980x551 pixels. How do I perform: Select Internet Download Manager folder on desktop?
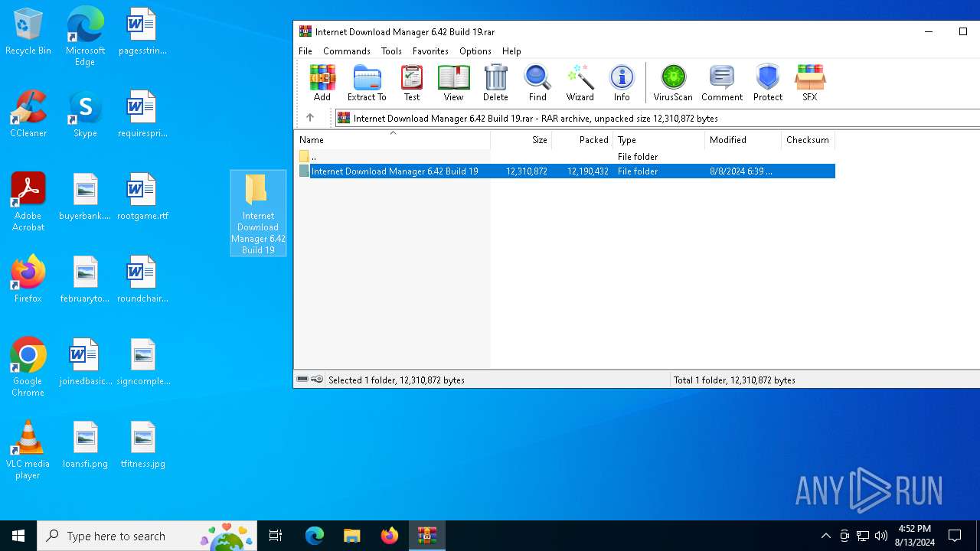point(258,214)
